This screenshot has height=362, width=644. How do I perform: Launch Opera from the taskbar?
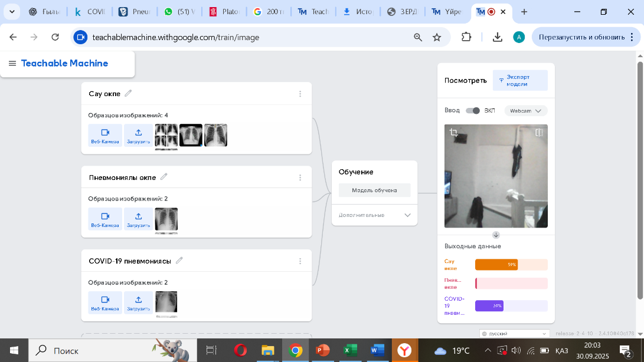(240, 351)
